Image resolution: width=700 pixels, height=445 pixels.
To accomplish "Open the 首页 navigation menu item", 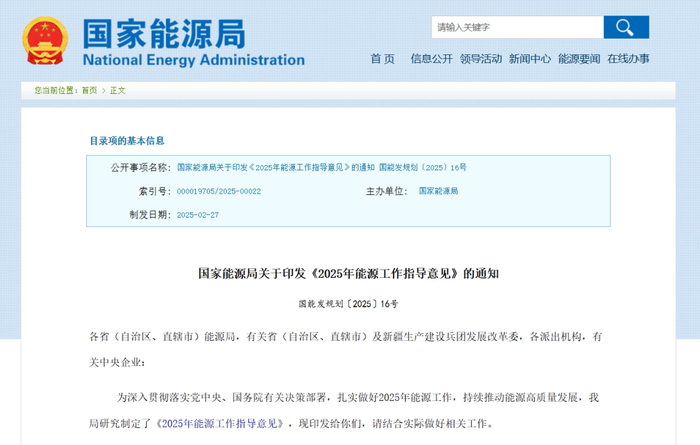I will click(383, 59).
